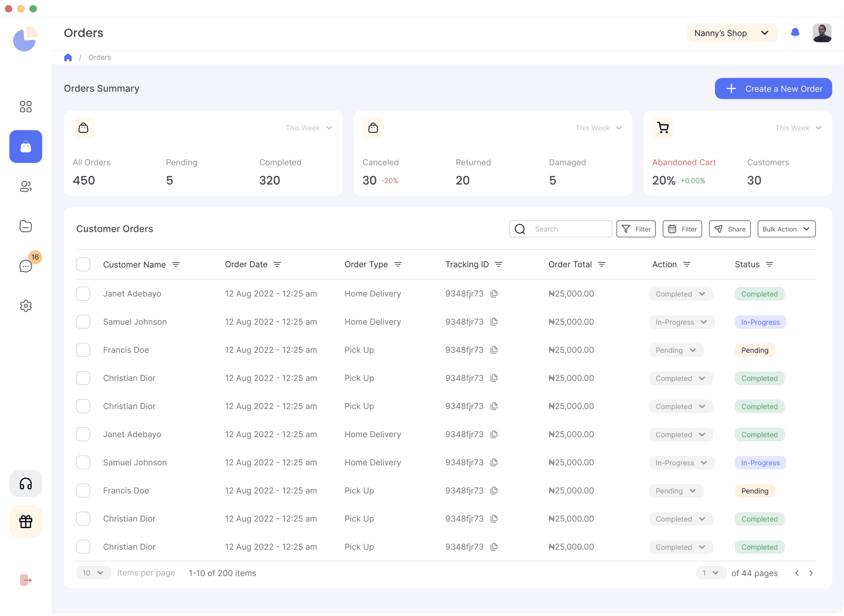
Task: Click the customers icon in sidebar
Action: (x=26, y=186)
